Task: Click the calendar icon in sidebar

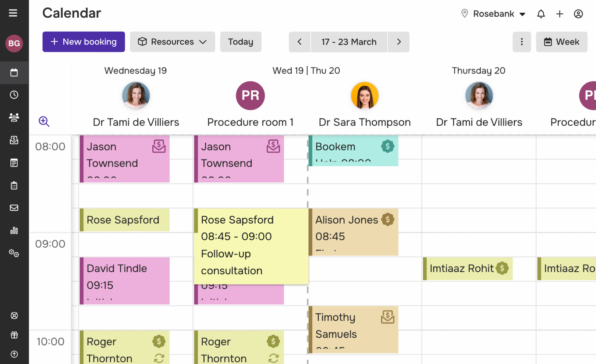Action: point(14,72)
